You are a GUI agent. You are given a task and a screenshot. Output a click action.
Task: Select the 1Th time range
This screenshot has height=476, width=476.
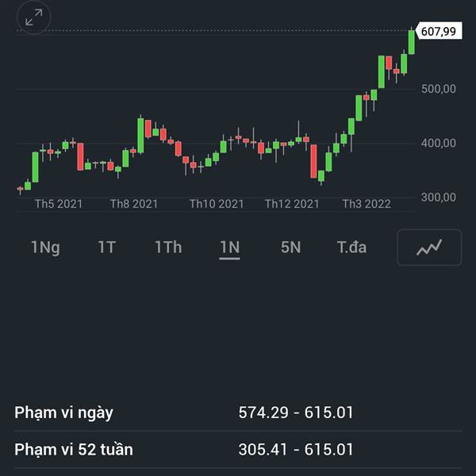[x=168, y=248]
